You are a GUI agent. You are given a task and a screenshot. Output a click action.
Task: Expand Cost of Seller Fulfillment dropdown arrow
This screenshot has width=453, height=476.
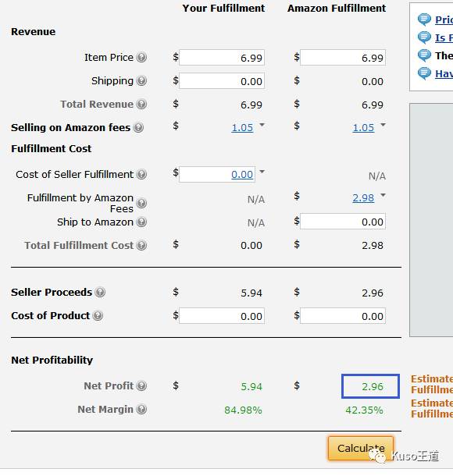coord(262,172)
